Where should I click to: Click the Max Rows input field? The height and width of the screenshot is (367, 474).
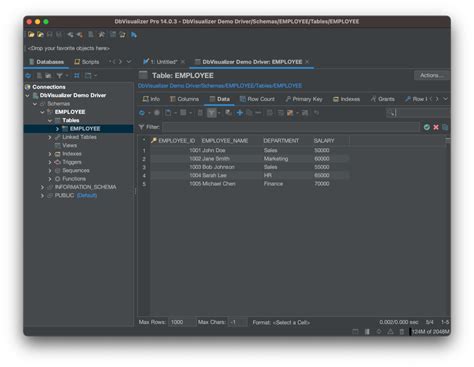click(x=182, y=322)
